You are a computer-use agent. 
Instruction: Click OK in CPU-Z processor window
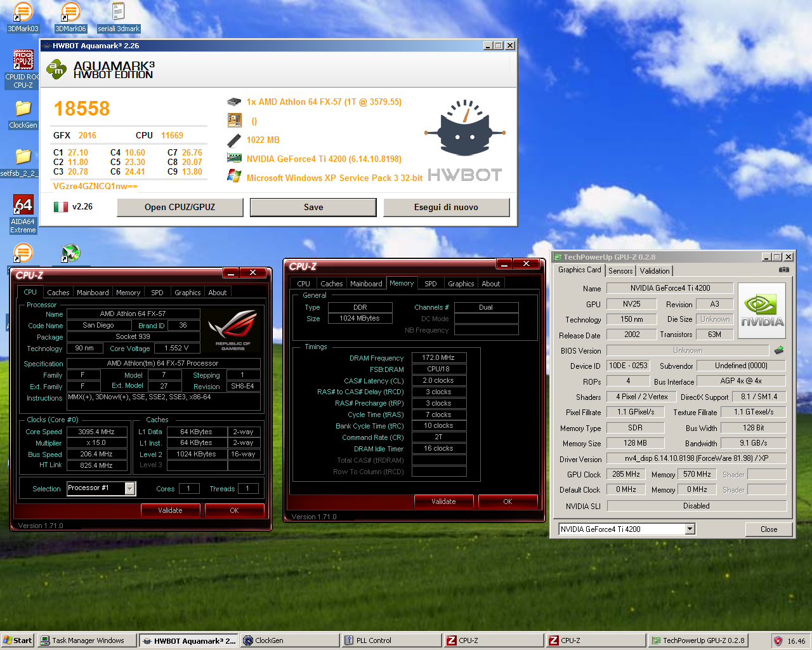point(234,510)
